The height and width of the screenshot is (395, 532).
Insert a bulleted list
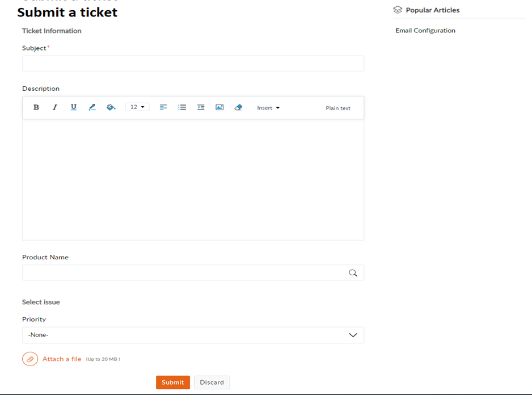182,107
